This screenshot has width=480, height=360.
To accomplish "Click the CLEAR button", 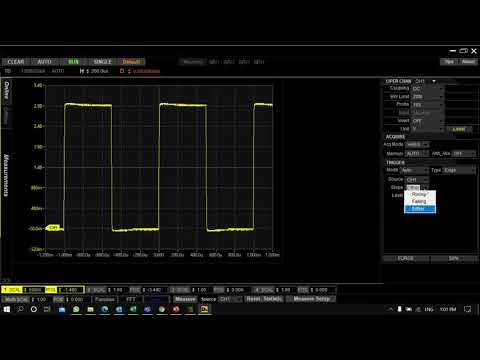I will 16,62.
